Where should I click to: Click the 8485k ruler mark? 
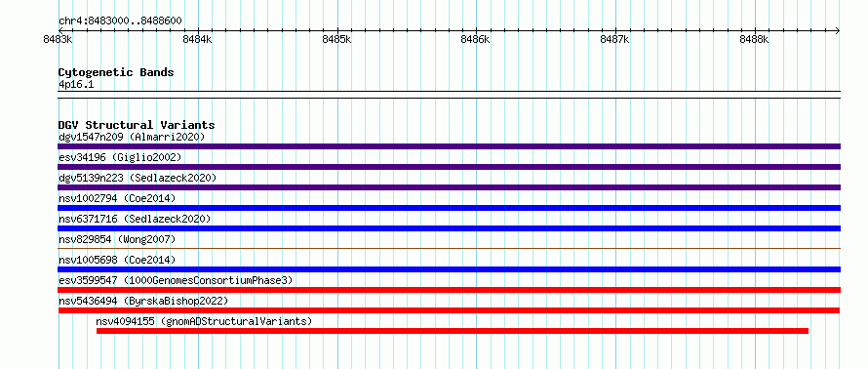point(336,40)
